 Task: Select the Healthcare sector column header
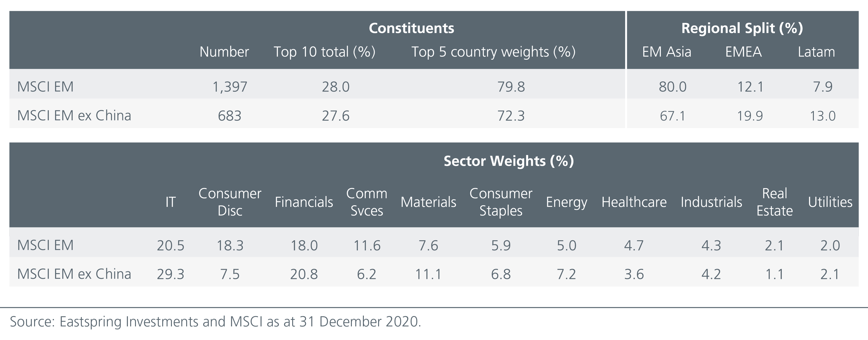[634, 202]
